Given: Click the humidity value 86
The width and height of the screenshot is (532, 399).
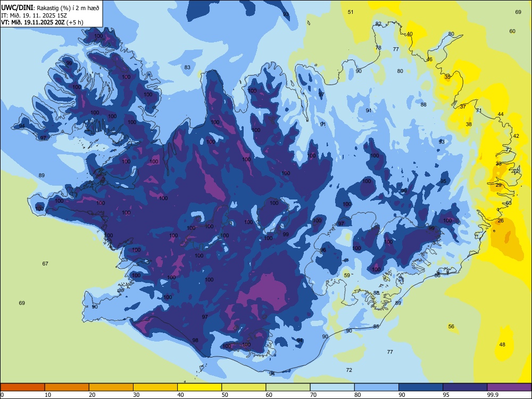Looking at the screenshot, I should coord(437,275).
